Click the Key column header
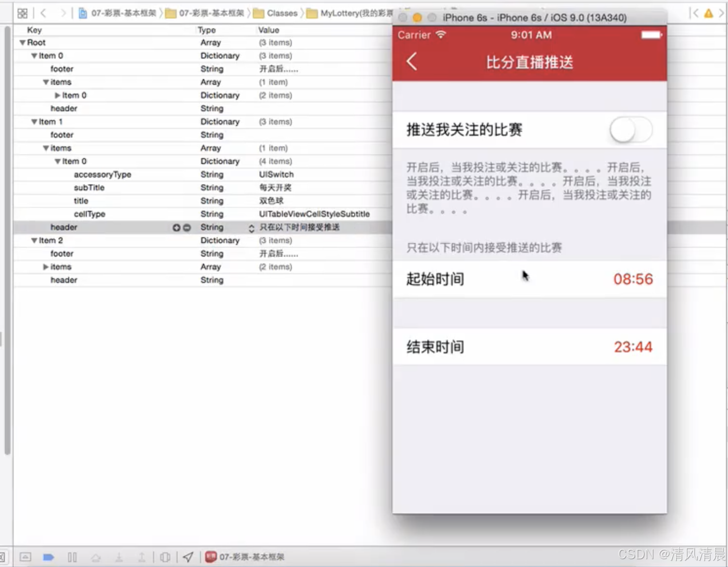 34,30
